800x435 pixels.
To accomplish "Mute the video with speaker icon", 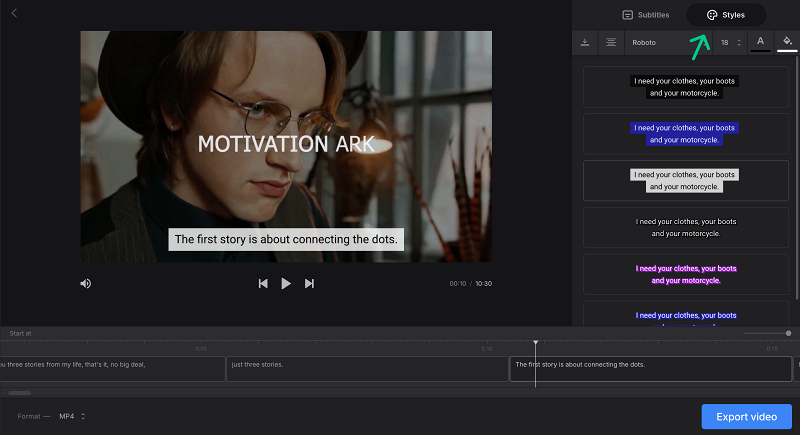I will tap(86, 284).
